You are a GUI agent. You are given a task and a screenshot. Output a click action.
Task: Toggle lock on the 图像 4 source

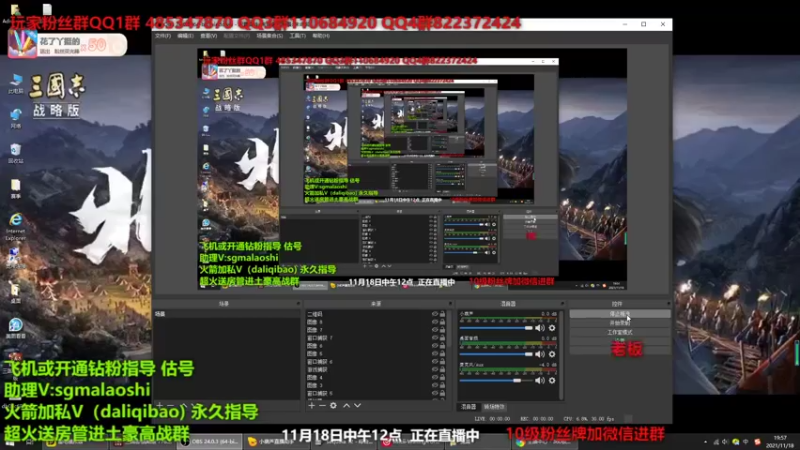coord(442,378)
